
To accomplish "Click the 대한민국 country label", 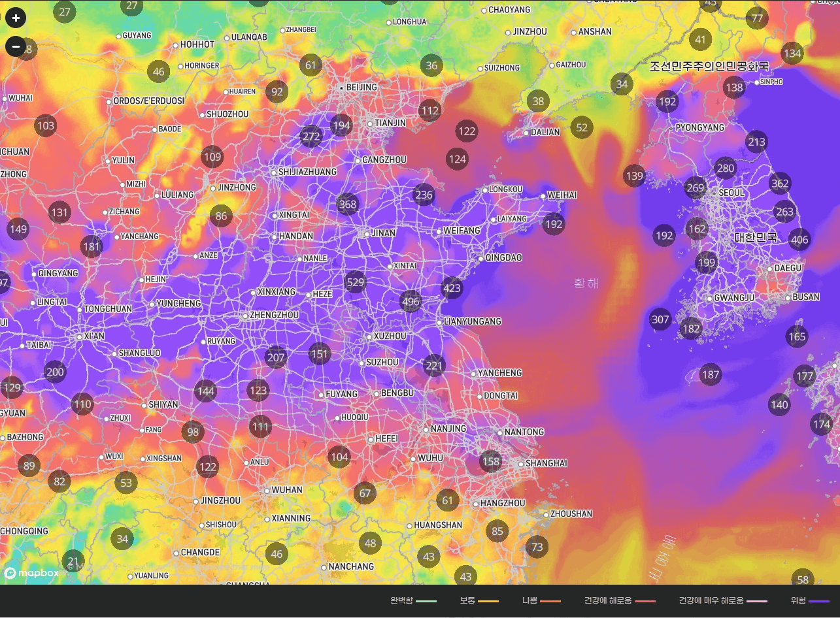I will [756, 237].
